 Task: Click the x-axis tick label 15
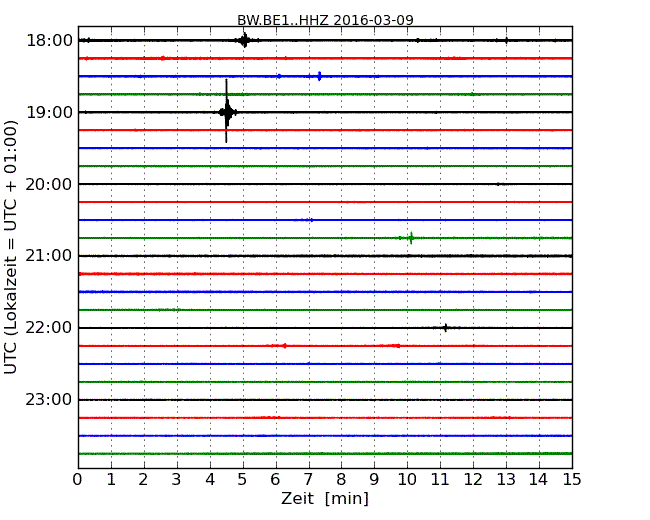572,479
